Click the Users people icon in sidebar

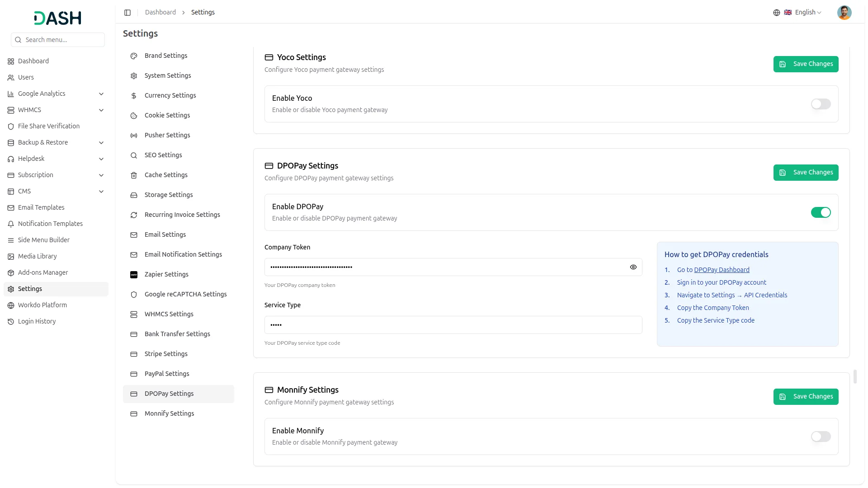[x=11, y=78]
